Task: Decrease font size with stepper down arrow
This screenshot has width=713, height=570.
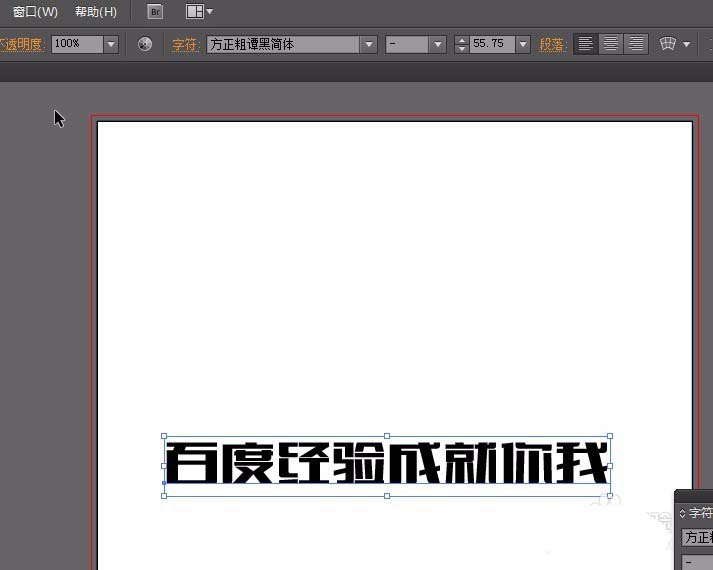Action: (462, 49)
